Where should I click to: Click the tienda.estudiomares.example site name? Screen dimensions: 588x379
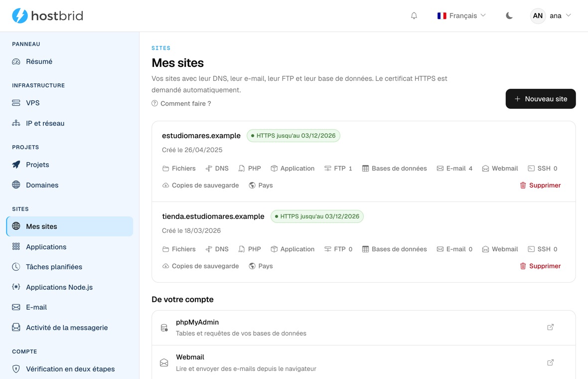click(x=213, y=216)
